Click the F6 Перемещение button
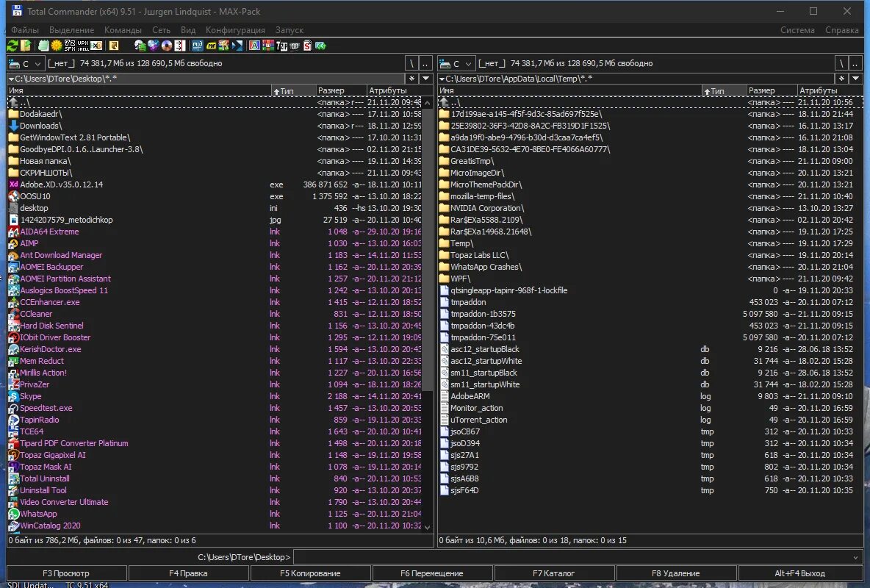Viewport: 870px width, 588px height. pyautogui.click(x=431, y=573)
